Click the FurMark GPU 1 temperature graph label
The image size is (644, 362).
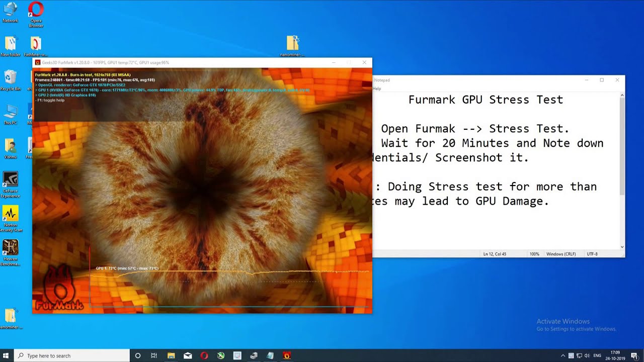tap(127, 268)
